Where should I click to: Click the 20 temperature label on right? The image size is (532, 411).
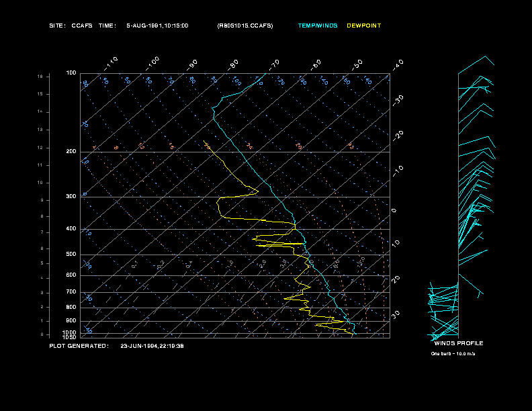click(396, 279)
